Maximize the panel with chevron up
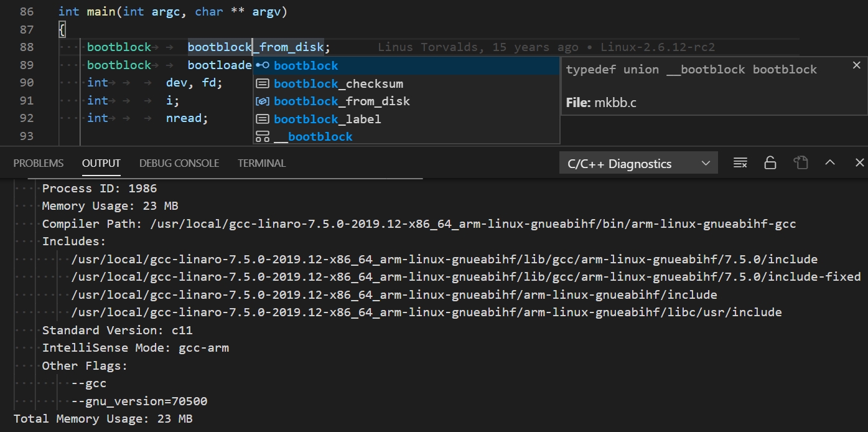The height and width of the screenshot is (432, 868). click(x=830, y=163)
